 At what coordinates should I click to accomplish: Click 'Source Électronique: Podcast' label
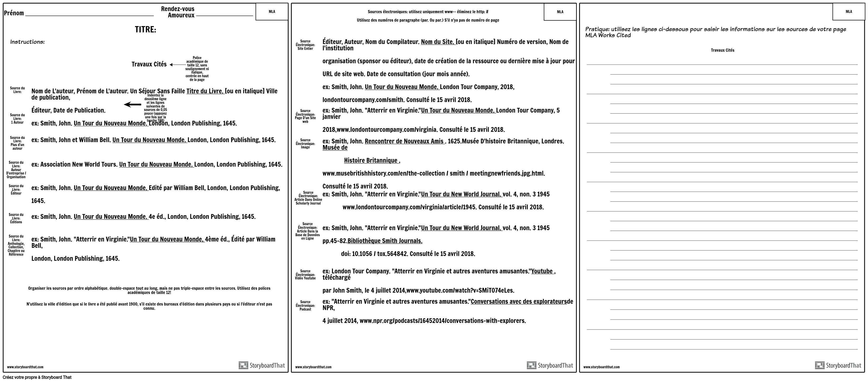[x=305, y=306]
